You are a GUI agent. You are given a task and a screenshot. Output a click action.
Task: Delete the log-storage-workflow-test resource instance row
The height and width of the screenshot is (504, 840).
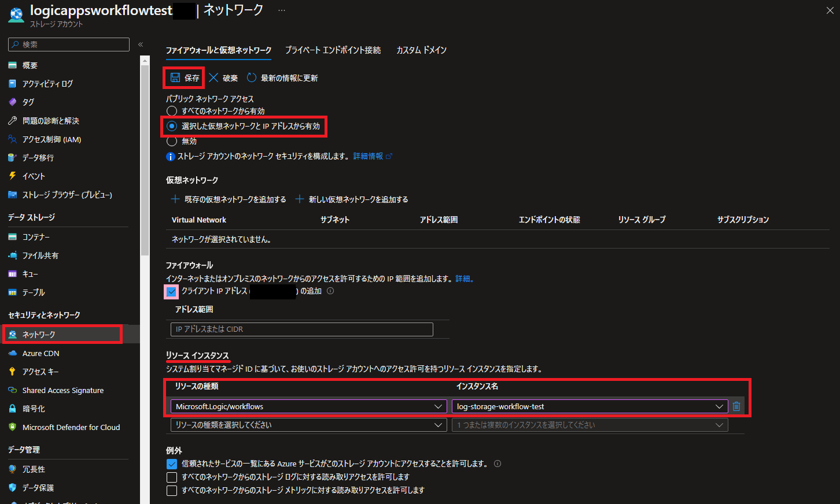point(736,406)
